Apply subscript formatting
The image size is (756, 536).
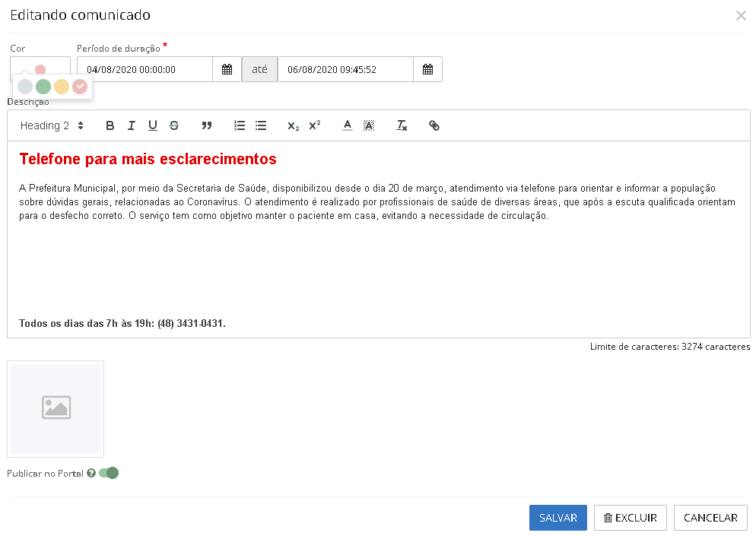click(x=293, y=126)
